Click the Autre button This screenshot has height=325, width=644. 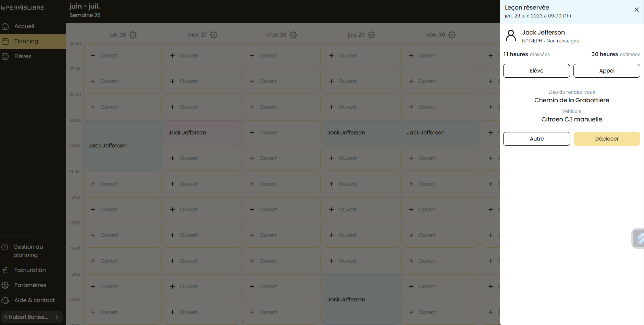[x=536, y=139]
